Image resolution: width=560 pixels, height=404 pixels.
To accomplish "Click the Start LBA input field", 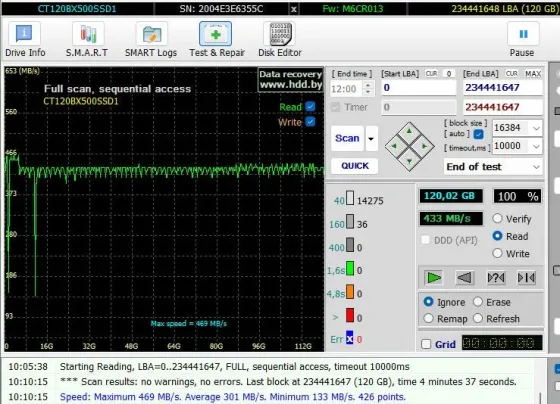I will pos(419,88).
